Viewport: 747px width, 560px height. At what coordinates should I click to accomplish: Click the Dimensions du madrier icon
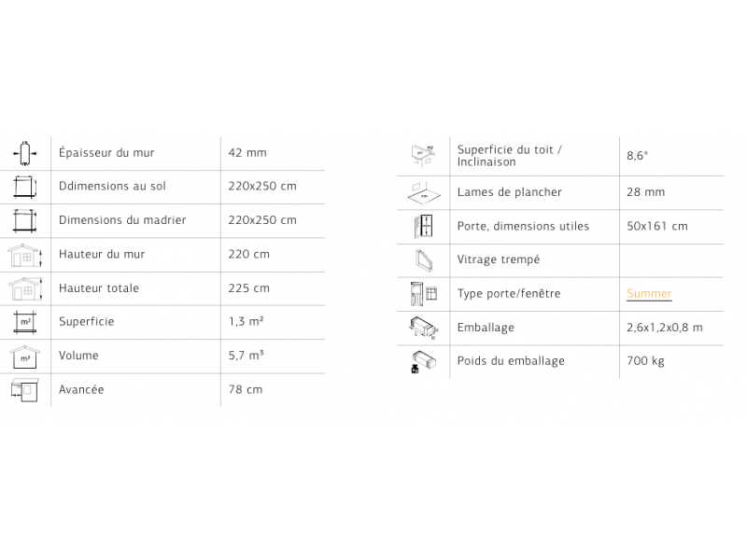pyautogui.click(x=25, y=221)
